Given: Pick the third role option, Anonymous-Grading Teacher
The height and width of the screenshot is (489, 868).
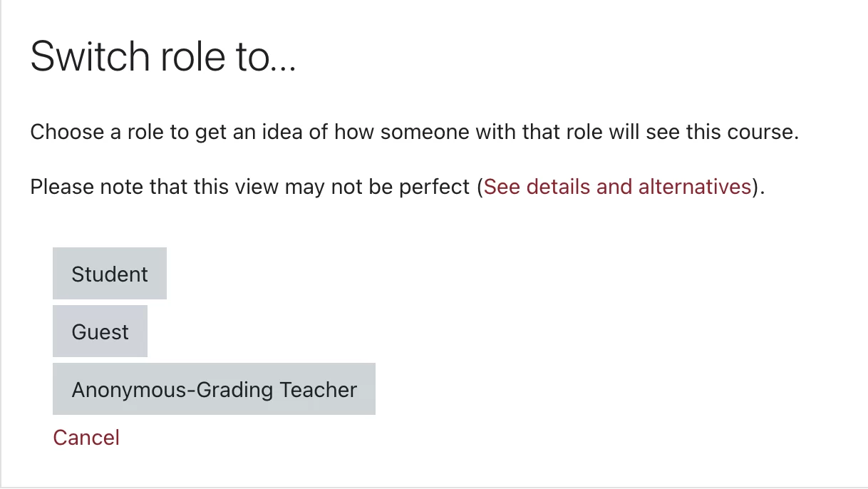Looking at the screenshot, I should click(x=214, y=389).
